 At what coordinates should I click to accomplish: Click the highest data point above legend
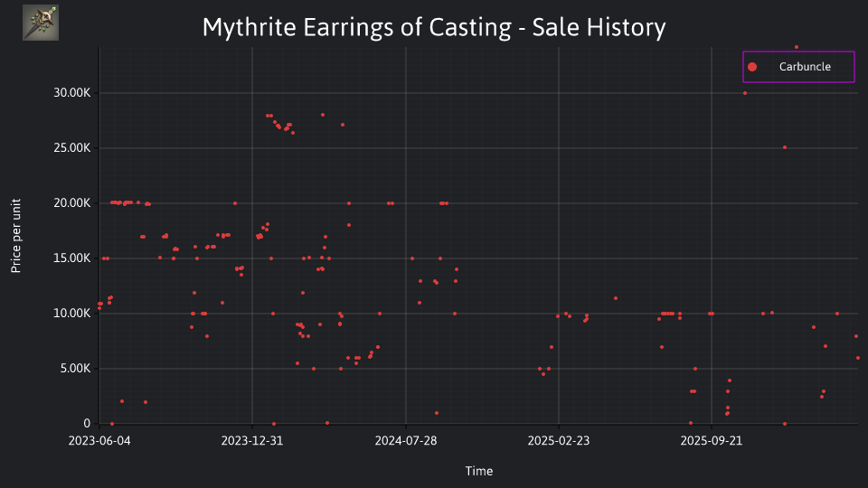pos(797,47)
